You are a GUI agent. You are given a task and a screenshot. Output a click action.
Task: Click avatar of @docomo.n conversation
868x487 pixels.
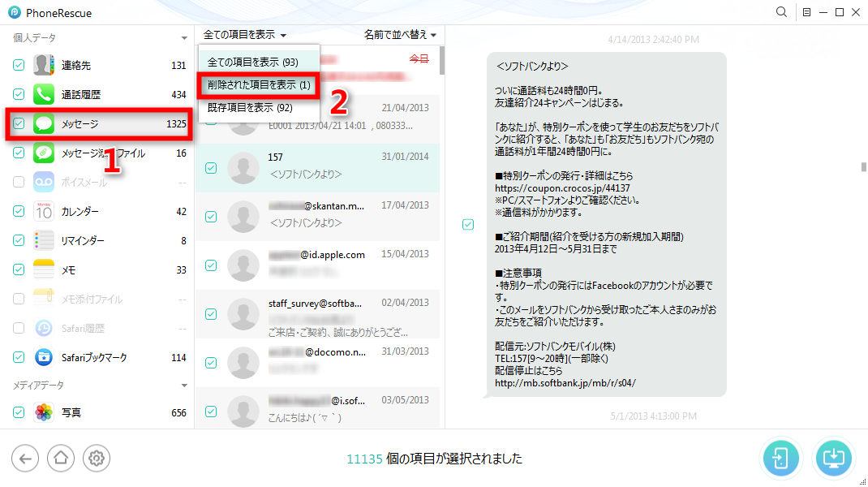click(243, 363)
